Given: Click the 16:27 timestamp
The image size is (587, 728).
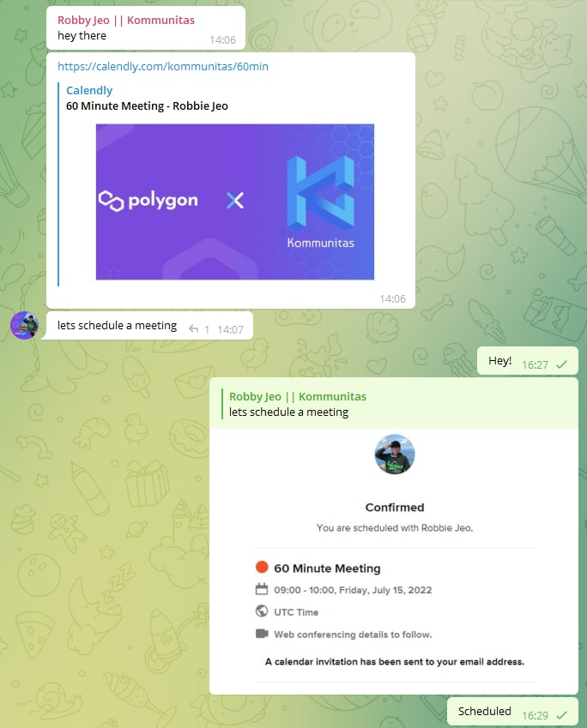Looking at the screenshot, I should 535,365.
